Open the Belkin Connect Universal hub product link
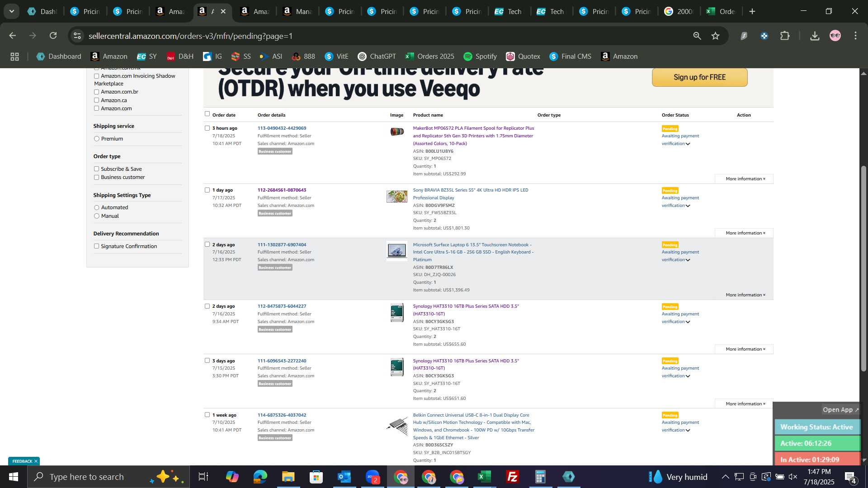 pos(473,427)
